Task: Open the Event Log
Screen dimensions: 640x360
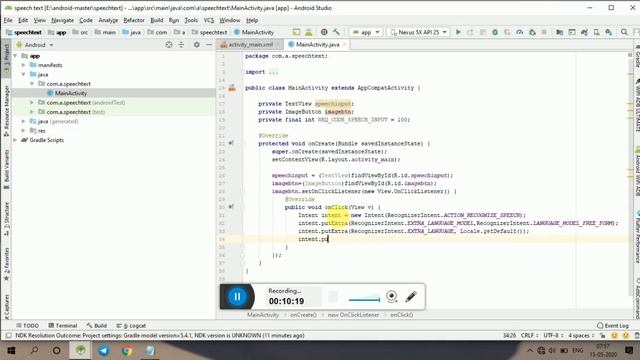Action: pyautogui.click(x=613, y=325)
